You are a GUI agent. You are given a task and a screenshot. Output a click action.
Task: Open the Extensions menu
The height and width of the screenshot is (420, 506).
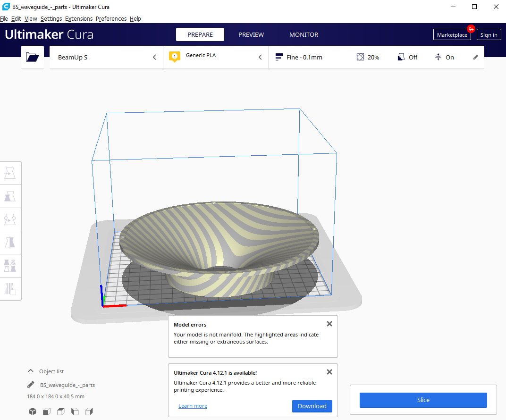(79, 19)
